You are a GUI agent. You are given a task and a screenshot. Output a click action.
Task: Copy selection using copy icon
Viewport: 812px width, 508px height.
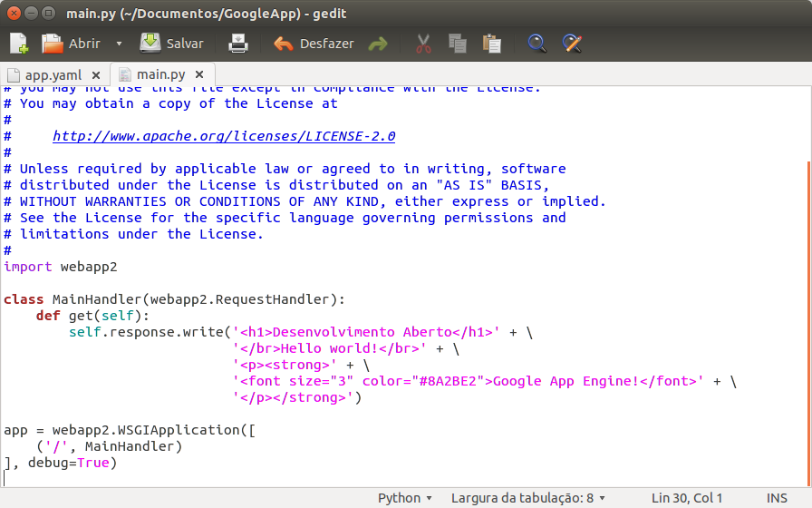(458, 44)
